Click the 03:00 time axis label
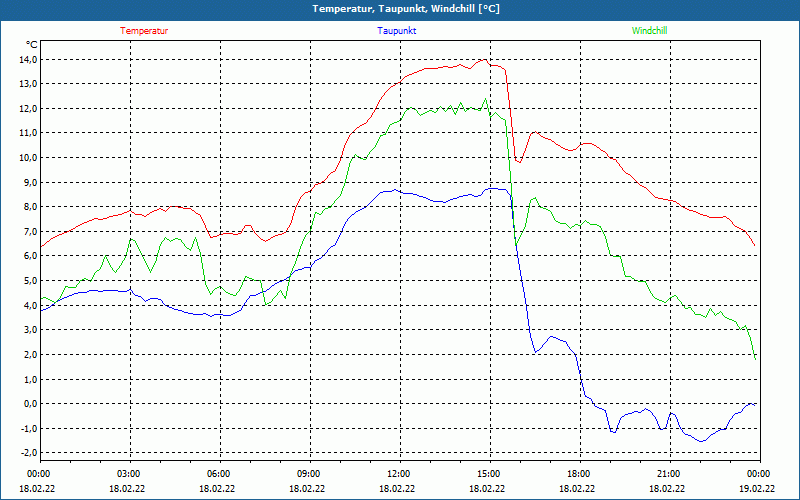800x500 pixels. pos(130,474)
